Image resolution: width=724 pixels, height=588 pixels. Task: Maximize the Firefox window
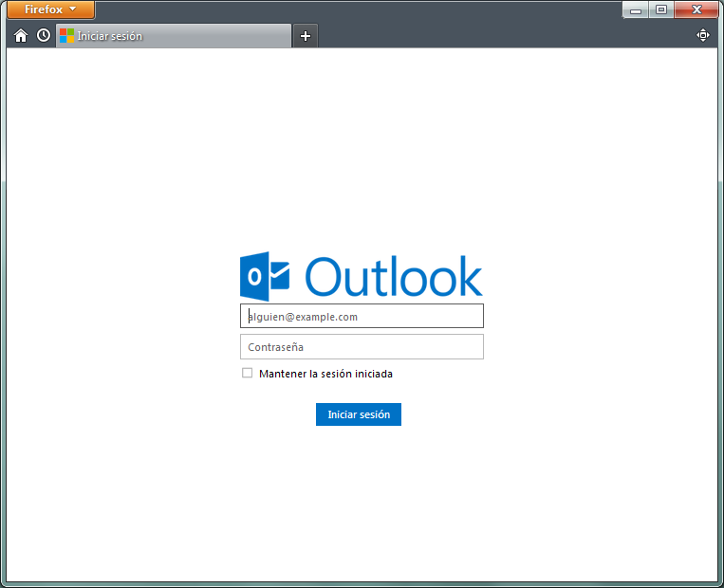coord(661,9)
